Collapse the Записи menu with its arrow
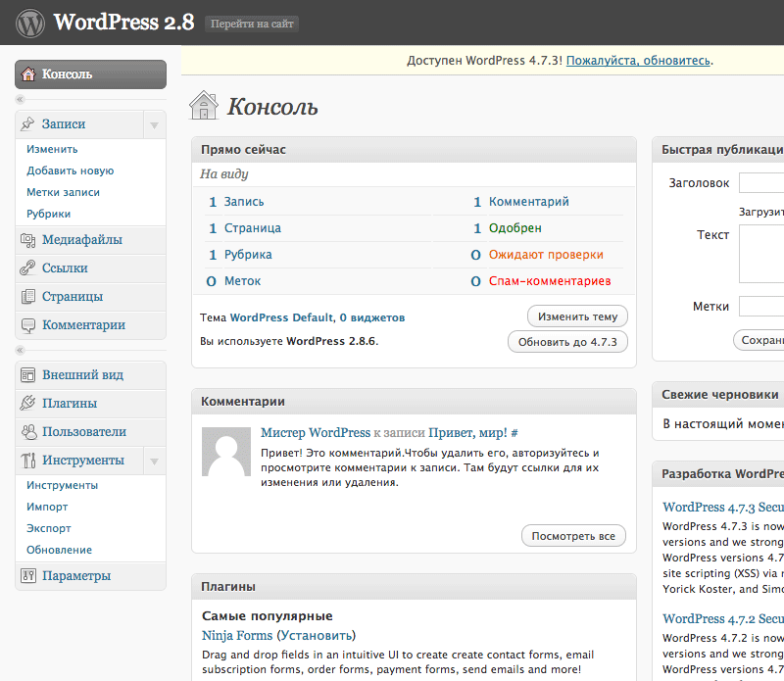 coord(155,124)
